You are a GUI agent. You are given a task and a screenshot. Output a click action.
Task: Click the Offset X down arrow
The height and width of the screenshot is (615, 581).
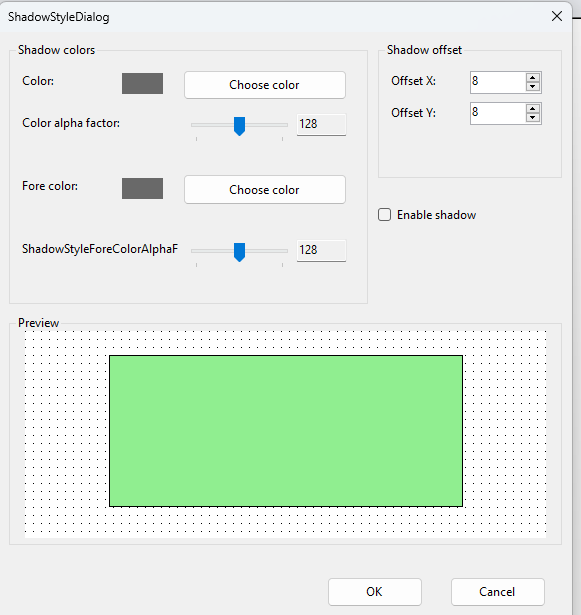pyautogui.click(x=532, y=86)
